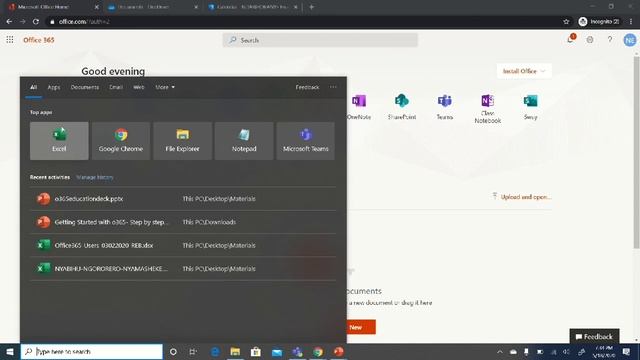Open Mail app from taskbar
This screenshot has width=640, height=360.
point(277,351)
